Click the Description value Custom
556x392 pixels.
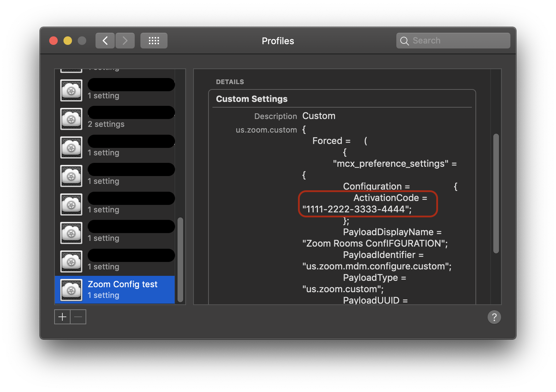click(x=319, y=116)
